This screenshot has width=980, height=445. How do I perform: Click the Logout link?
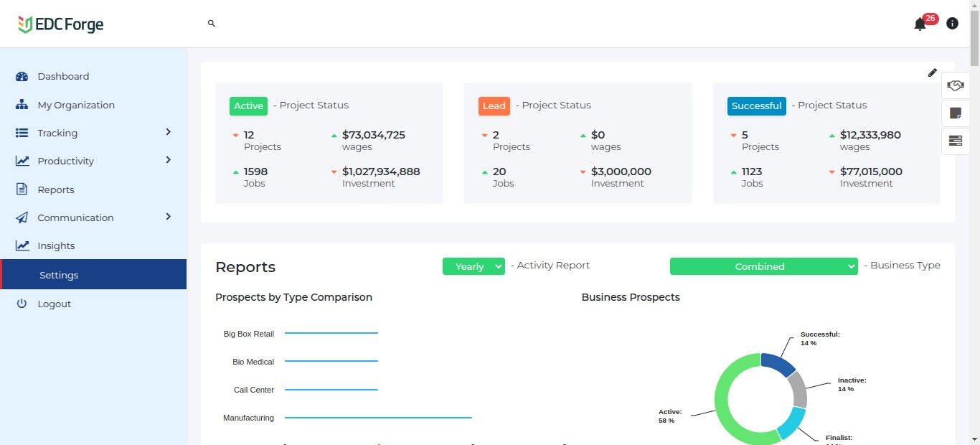pyautogui.click(x=54, y=304)
